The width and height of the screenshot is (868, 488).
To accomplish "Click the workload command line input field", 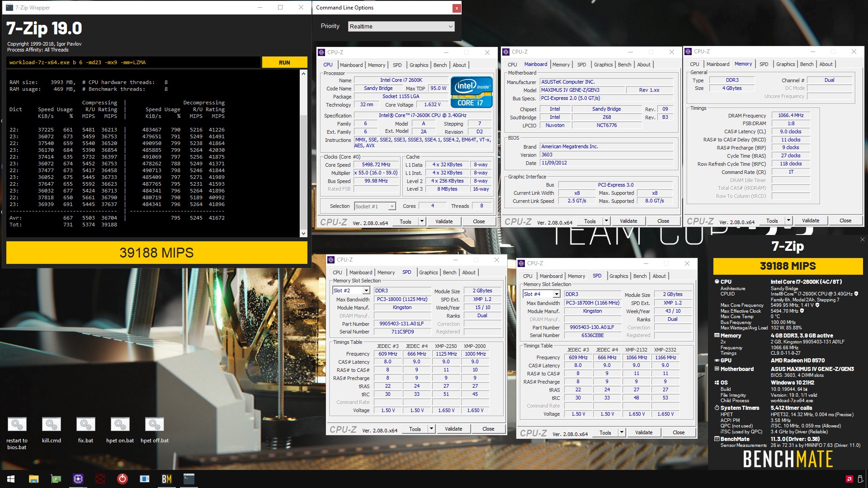I will point(134,62).
